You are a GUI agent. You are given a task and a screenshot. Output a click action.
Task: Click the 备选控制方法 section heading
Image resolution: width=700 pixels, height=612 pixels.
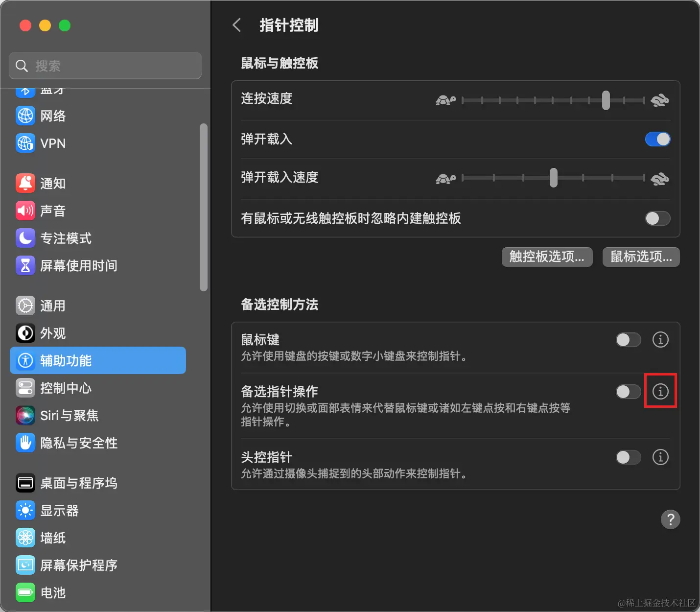[280, 305]
